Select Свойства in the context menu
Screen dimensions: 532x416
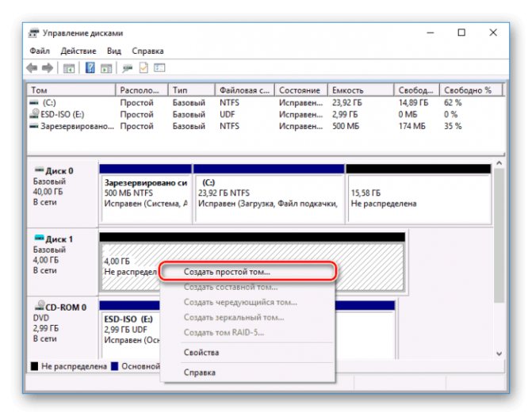pyautogui.click(x=247, y=353)
